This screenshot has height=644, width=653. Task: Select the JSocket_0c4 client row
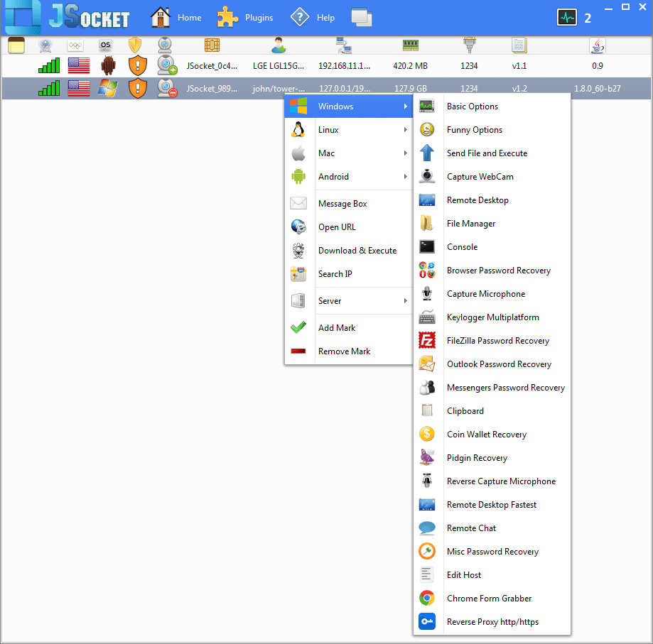(x=212, y=66)
